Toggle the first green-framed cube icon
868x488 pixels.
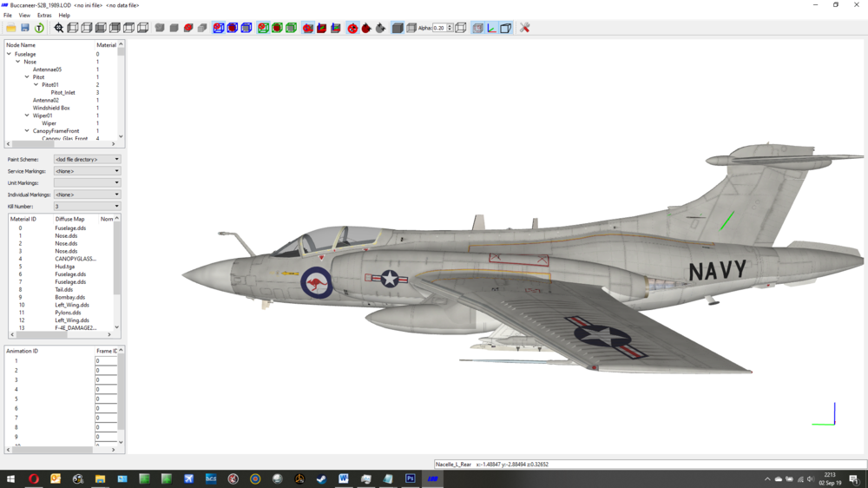tap(263, 28)
